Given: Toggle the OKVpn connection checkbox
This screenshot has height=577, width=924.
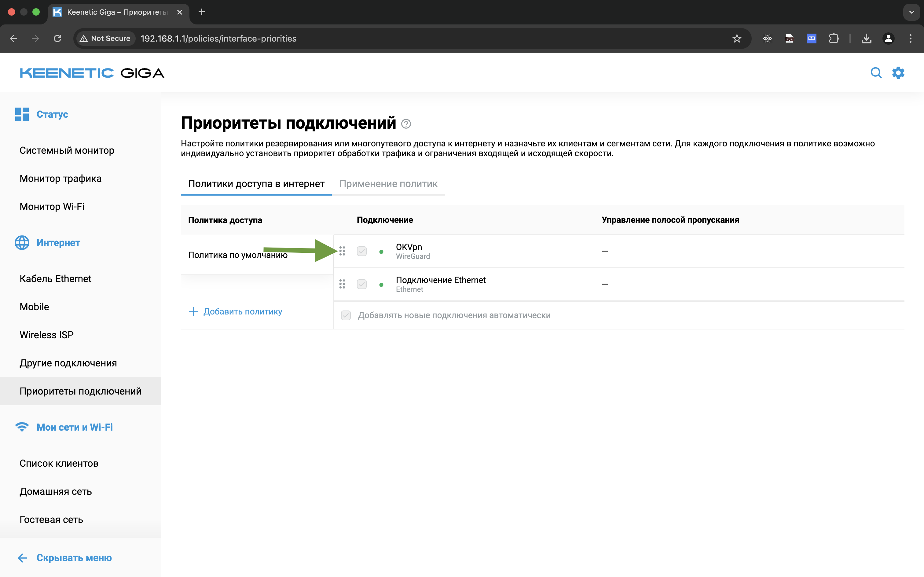Looking at the screenshot, I should (362, 251).
